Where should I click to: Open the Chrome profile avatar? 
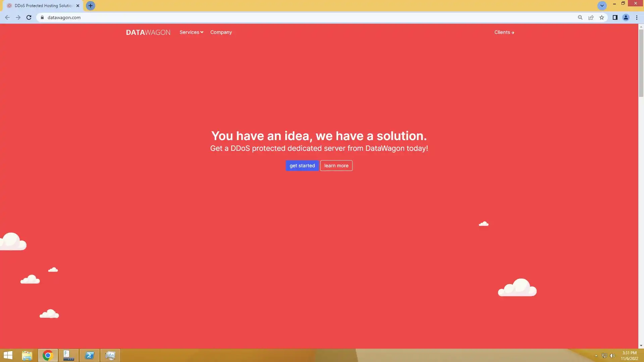pos(626,17)
